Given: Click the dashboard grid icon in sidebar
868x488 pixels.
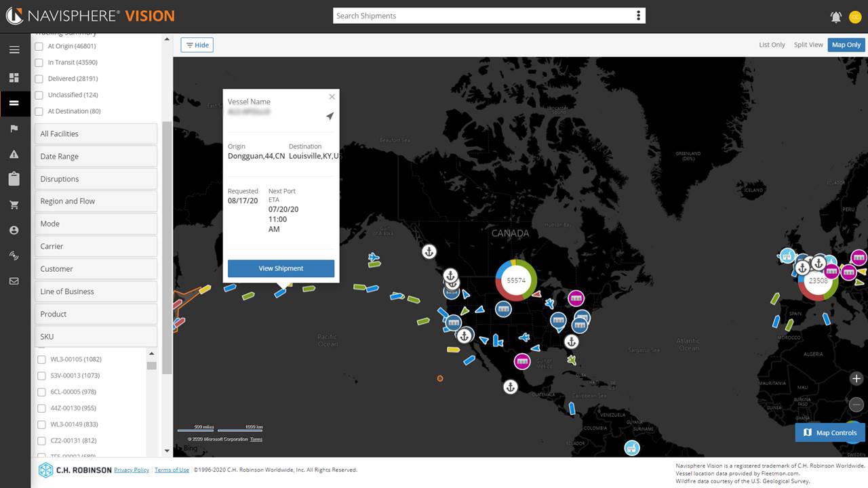Looking at the screenshot, I should click(14, 78).
